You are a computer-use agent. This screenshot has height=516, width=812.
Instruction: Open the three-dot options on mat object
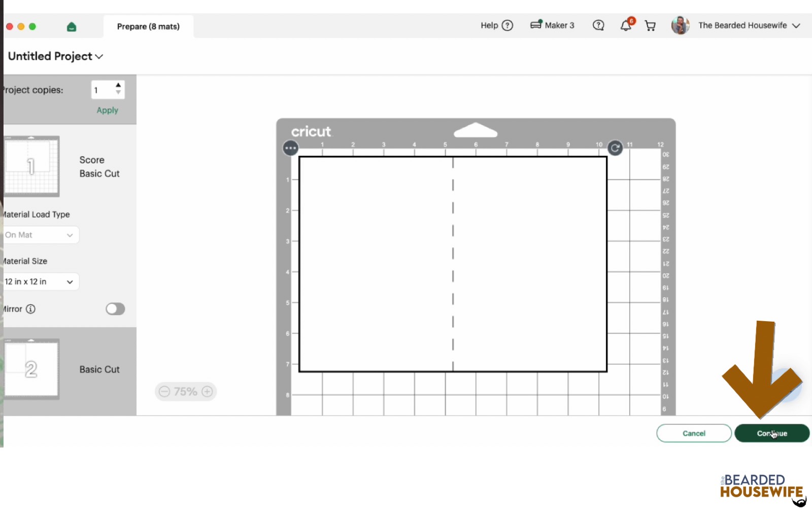point(290,148)
